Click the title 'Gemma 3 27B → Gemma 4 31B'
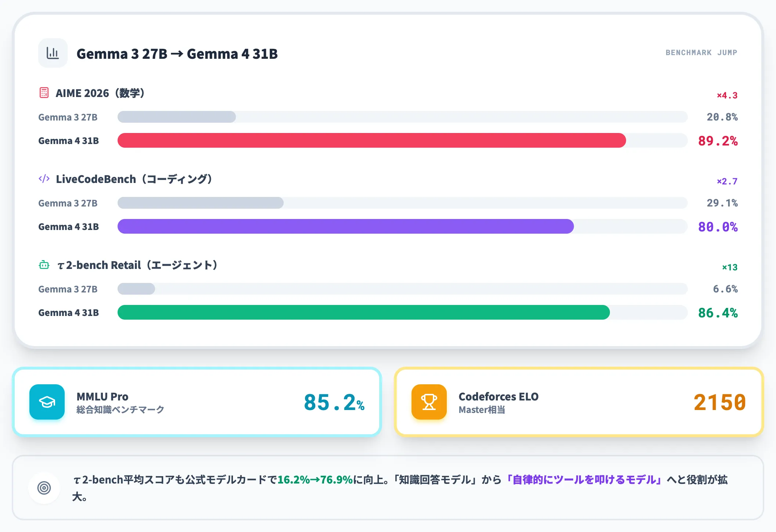 tap(177, 54)
